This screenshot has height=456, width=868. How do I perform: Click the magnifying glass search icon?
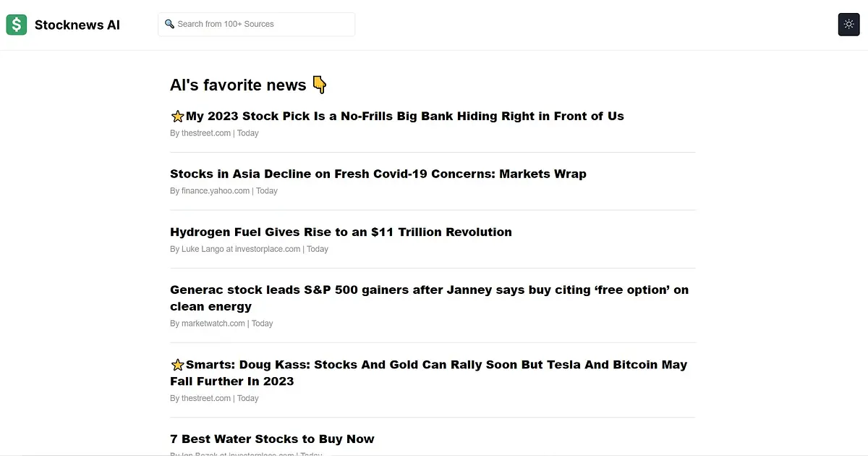(x=170, y=24)
